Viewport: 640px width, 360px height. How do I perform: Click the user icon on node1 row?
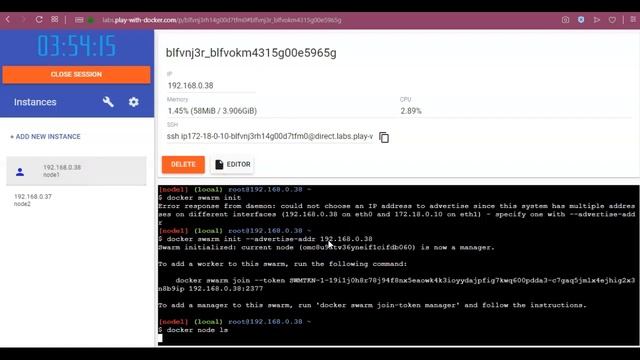tap(20, 172)
